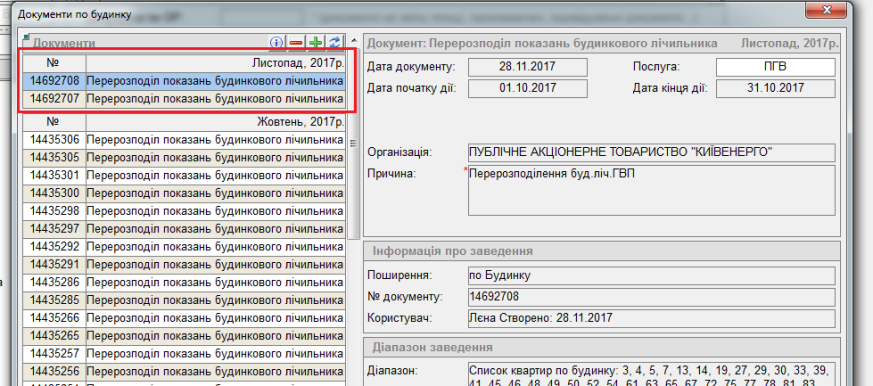This screenshot has height=386, width=873.
Task: Click the document list scrollbar grip
Action: point(353,143)
